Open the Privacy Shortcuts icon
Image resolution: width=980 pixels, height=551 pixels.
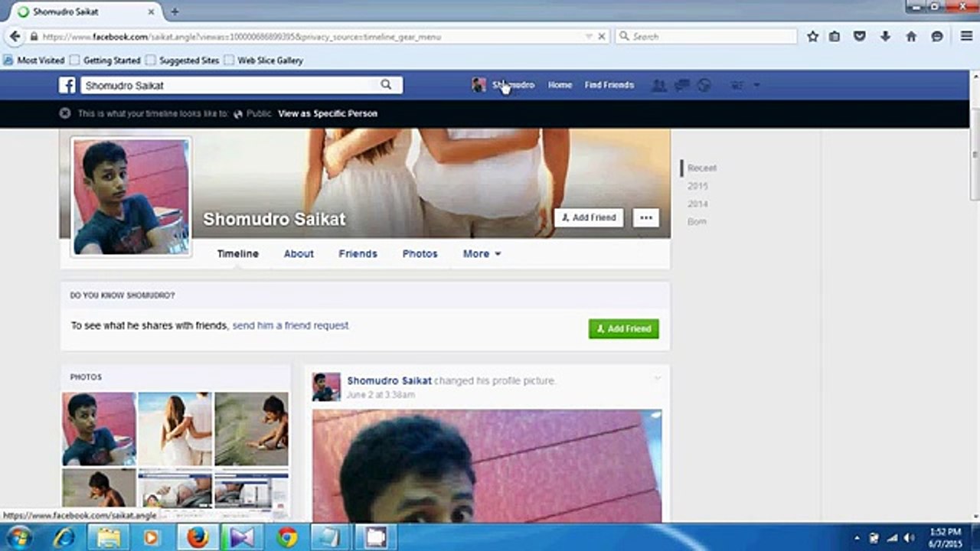click(737, 85)
